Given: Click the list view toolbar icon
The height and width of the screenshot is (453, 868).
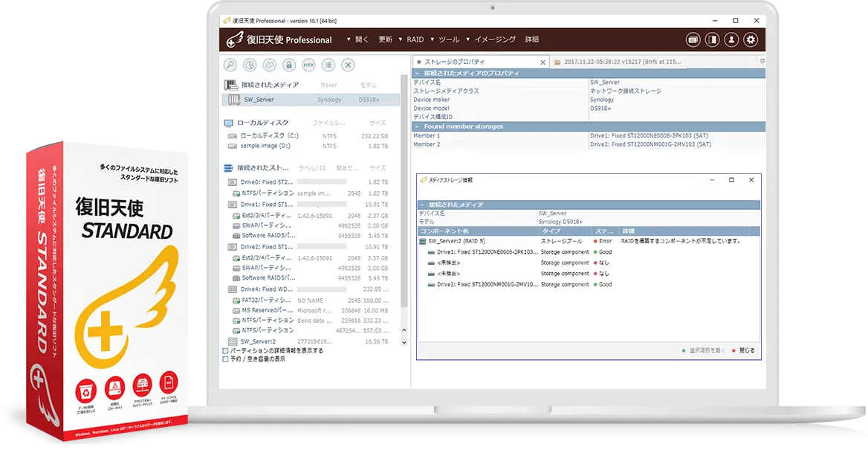Looking at the screenshot, I should click(328, 65).
